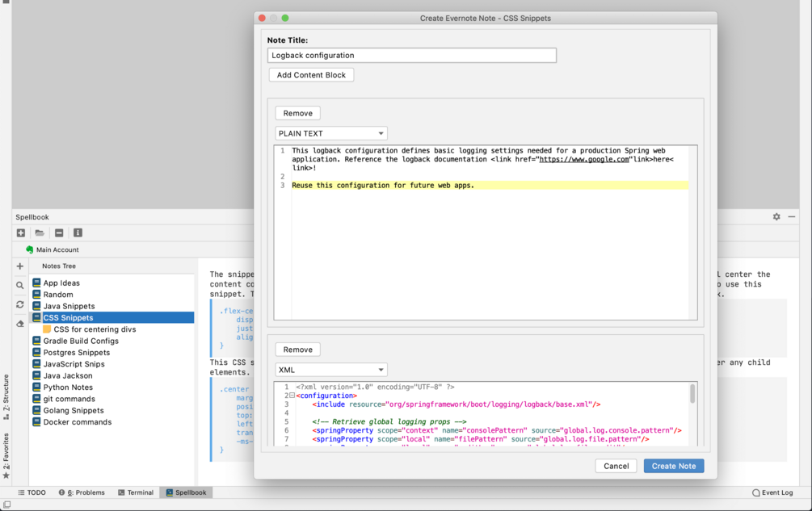
Task: Click the XML editor vertical scrollbar
Action: pos(692,394)
